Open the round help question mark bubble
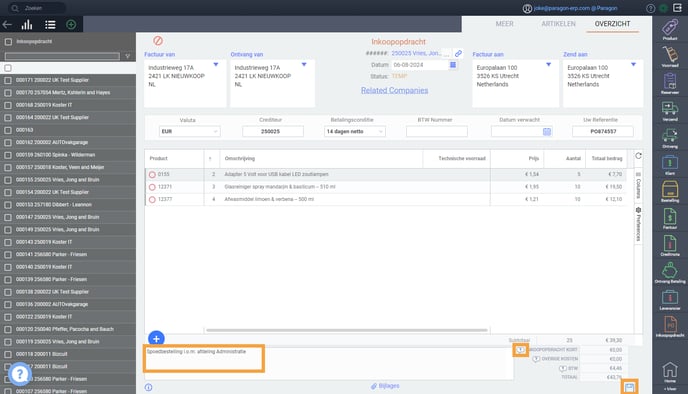The width and height of the screenshot is (688, 394). tap(20, 374)
